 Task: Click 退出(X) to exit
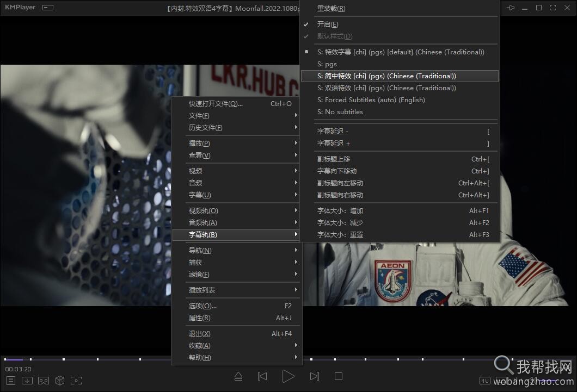coord(237,334)
